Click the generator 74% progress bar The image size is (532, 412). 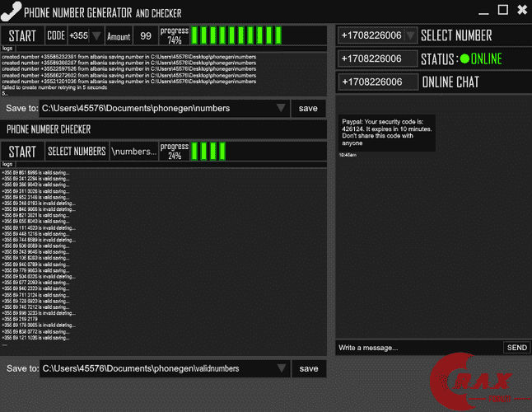click(236, 35)
